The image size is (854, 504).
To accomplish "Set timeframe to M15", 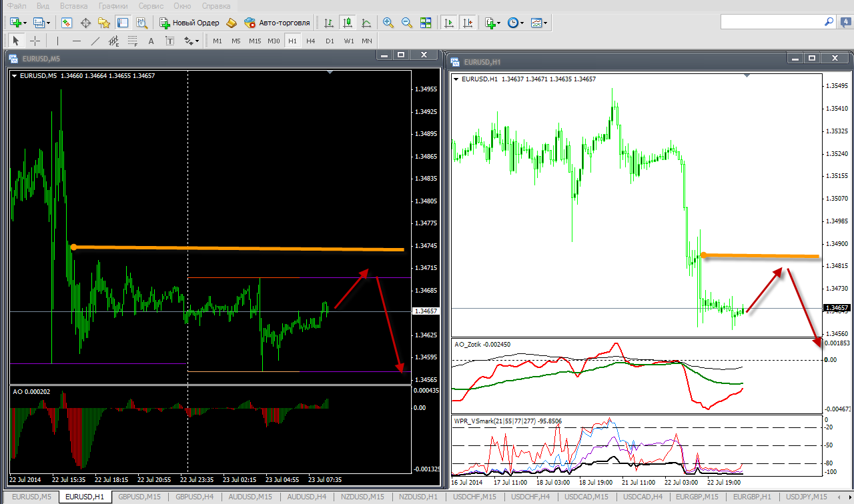I will click(255, 41).
